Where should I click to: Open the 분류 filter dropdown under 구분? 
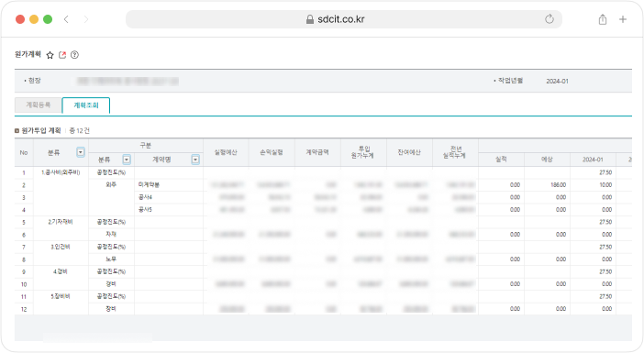(127, 160)
